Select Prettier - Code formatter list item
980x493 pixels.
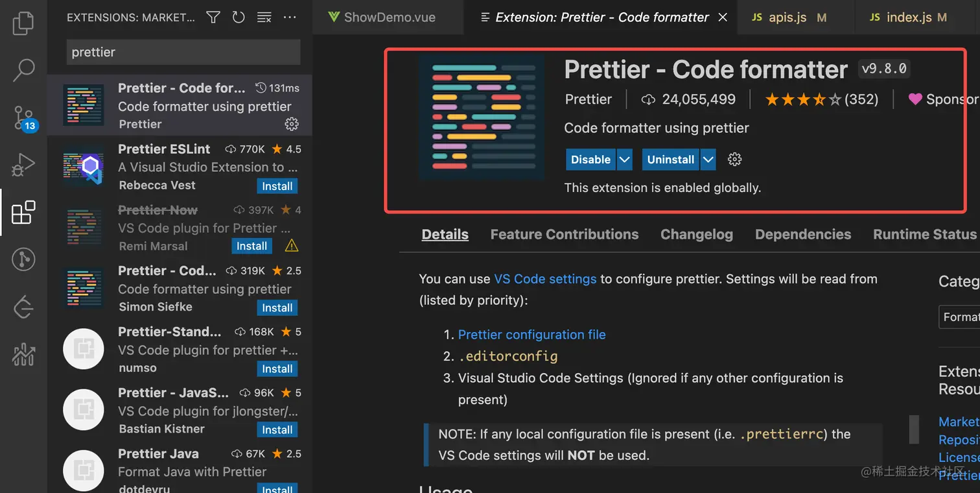(180, 105)
